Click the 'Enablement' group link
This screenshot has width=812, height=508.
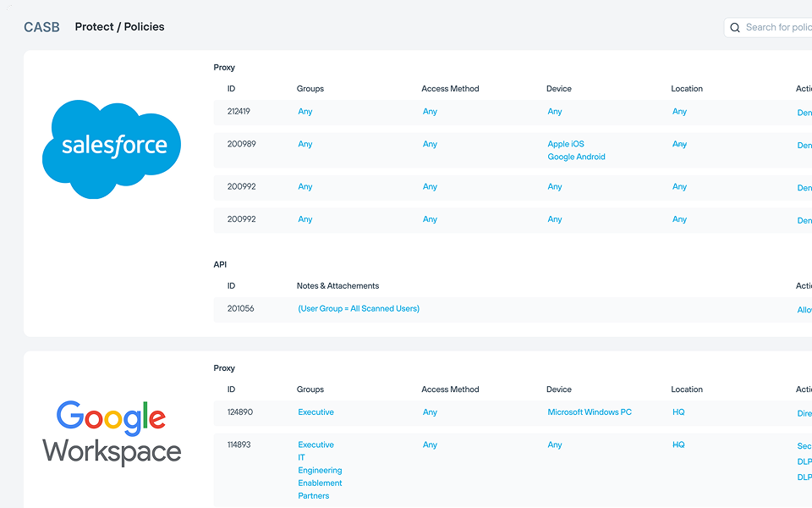[320, 483]
